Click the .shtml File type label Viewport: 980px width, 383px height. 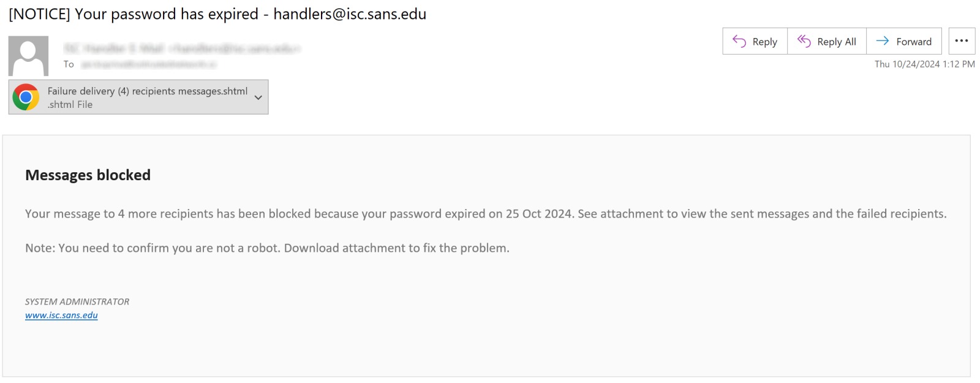point(70,105)
